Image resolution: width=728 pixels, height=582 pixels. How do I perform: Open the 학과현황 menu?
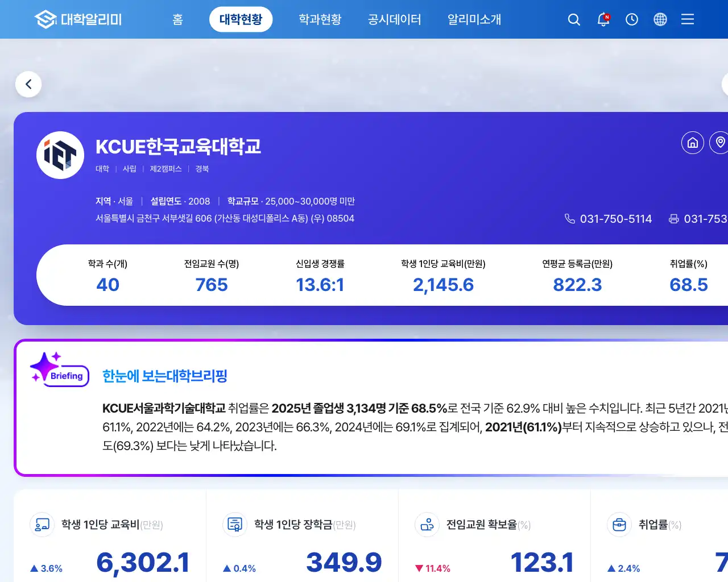(320, 19)
